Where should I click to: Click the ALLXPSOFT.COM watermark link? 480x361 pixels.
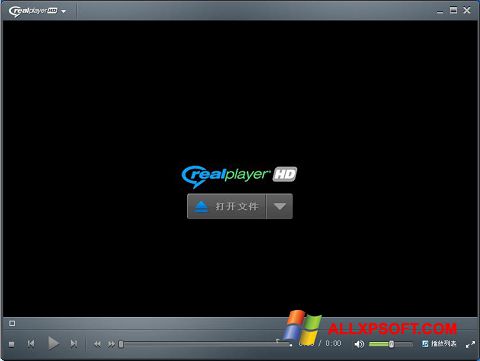(392, 329)
